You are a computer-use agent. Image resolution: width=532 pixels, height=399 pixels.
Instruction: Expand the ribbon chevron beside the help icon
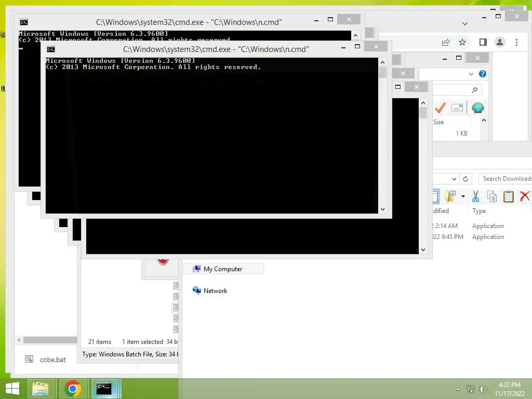click(x=471, y=74)
